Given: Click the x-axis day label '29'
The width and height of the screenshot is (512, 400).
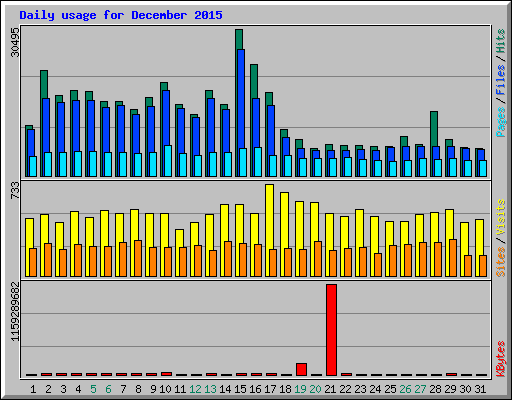Looking at the screenshot, I should point(450,389).
